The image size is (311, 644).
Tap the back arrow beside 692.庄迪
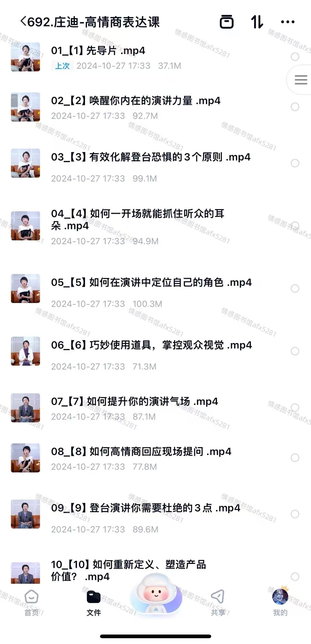(x=23, y=22)
